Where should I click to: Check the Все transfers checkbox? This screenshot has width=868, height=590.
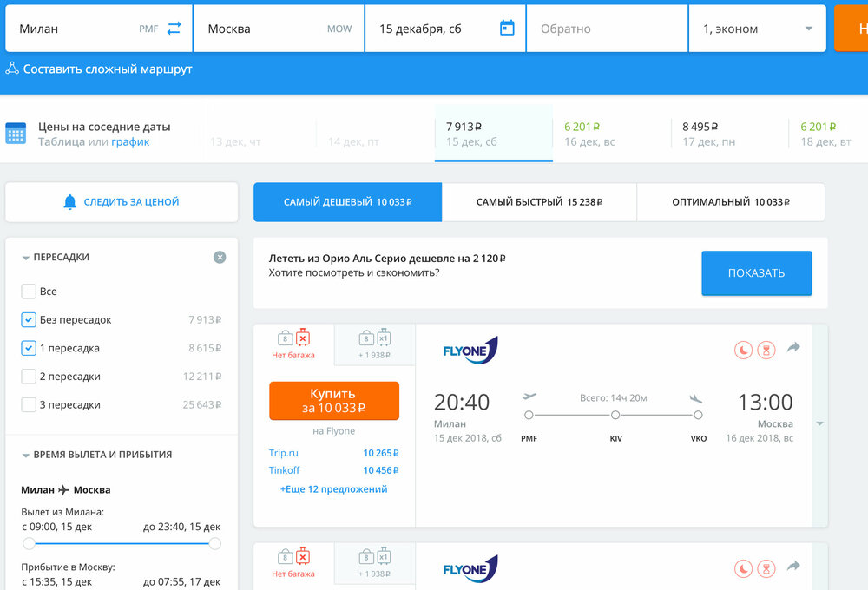[x=29, y=292]
